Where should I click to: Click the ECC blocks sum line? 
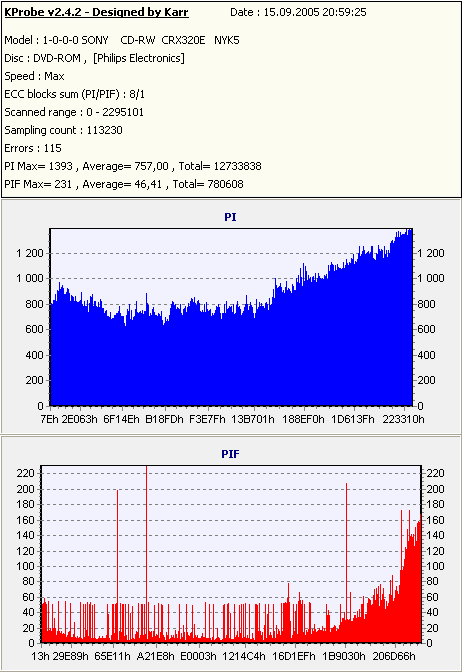tap(75, 94)
